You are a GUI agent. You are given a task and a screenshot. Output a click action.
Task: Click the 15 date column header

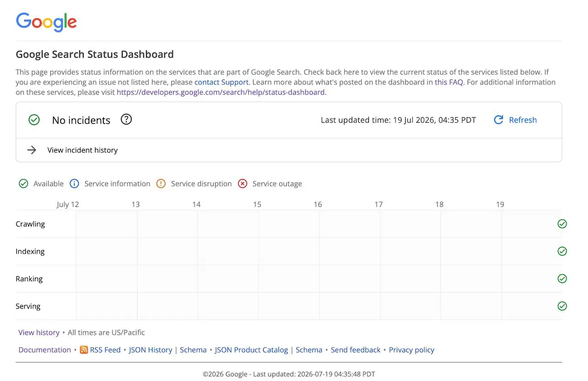[x=257, y=204]
